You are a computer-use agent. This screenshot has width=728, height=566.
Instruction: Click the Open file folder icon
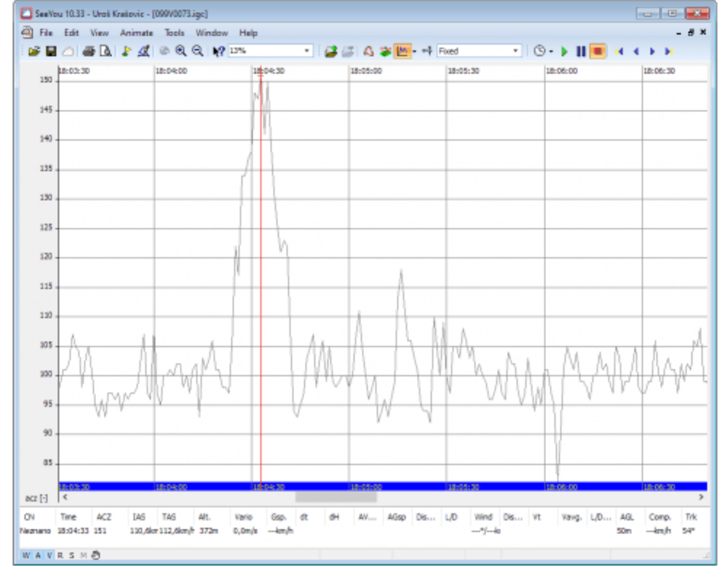pos(34,51)
